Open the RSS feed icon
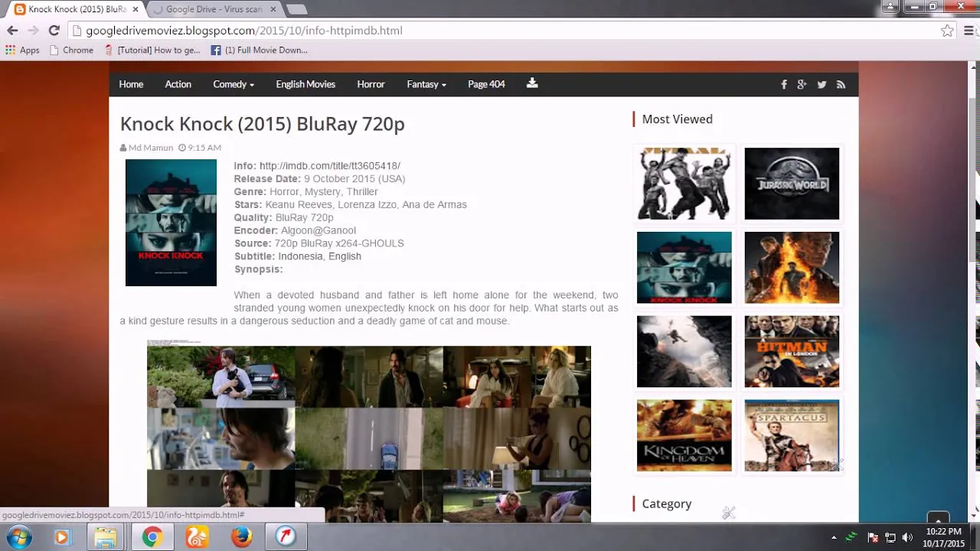980x551 pixels. pos(841,85)
